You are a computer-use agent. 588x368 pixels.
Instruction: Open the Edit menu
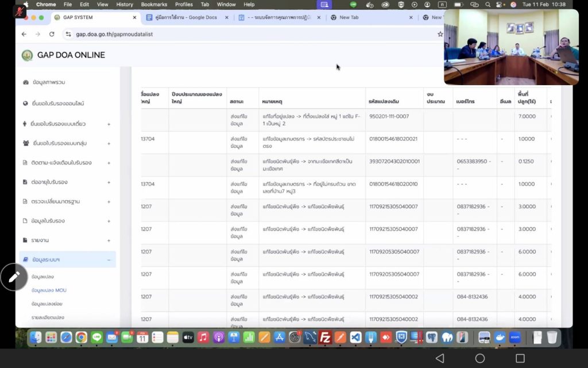tap(84, 5)
